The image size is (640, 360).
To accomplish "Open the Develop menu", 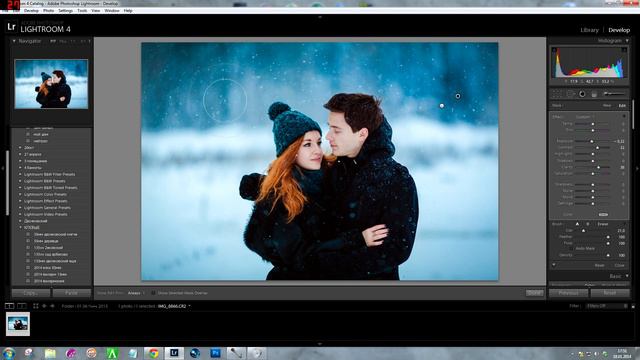I will click(x=31, y=11).
